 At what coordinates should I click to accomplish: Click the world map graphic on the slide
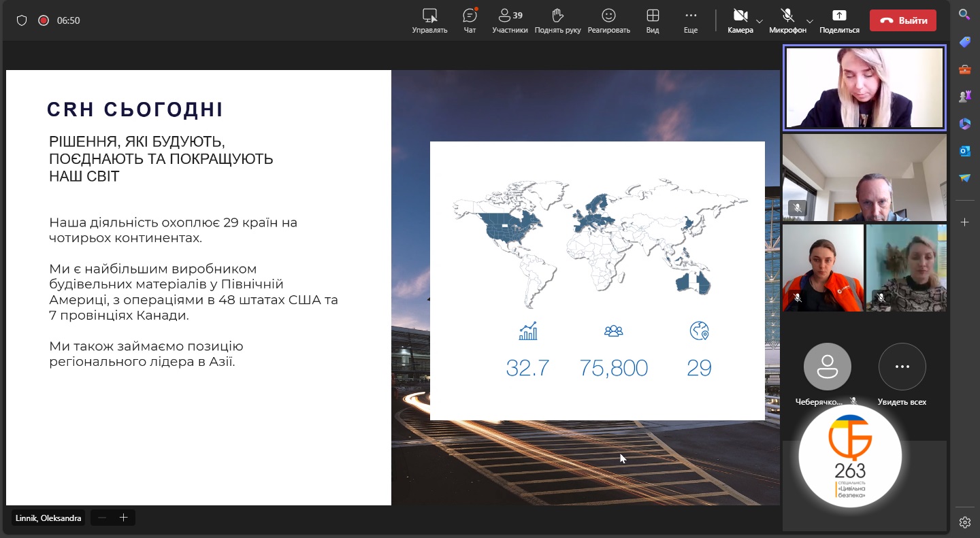600,244
